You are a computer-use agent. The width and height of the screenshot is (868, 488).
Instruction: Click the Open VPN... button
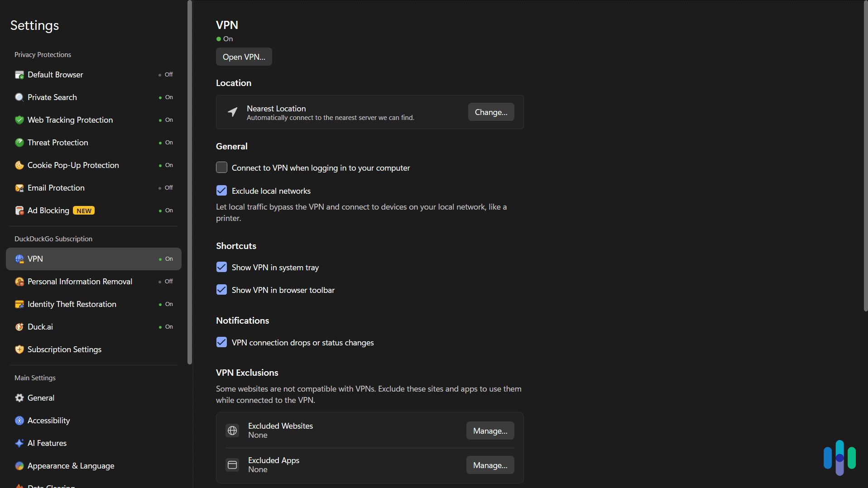(244, 57)
